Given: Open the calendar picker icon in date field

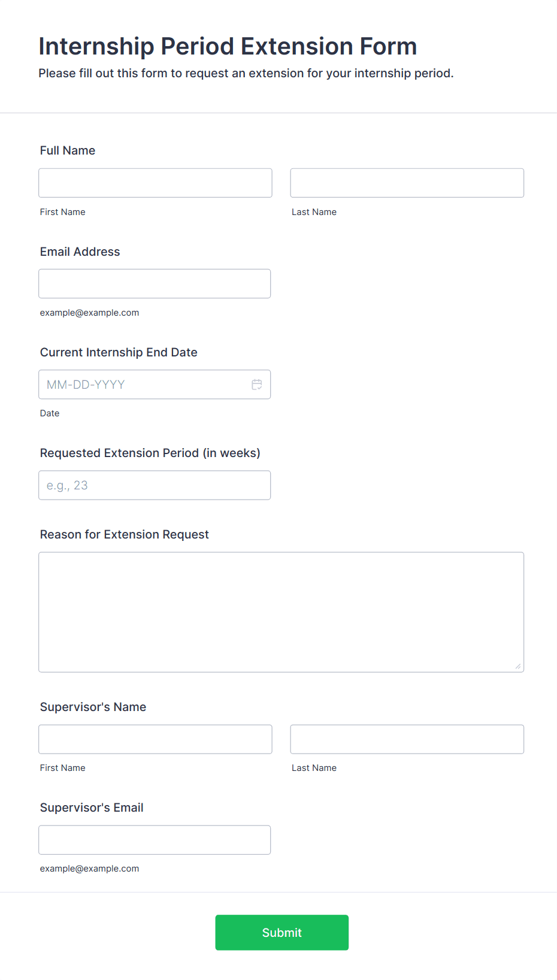Looking at the screenshot, I should coord(257,385).
